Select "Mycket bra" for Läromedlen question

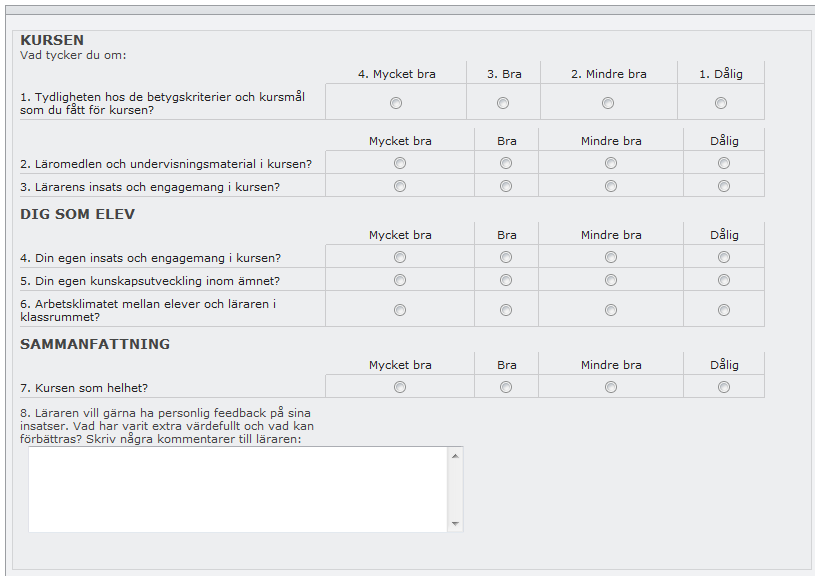[x=400, y=164]
